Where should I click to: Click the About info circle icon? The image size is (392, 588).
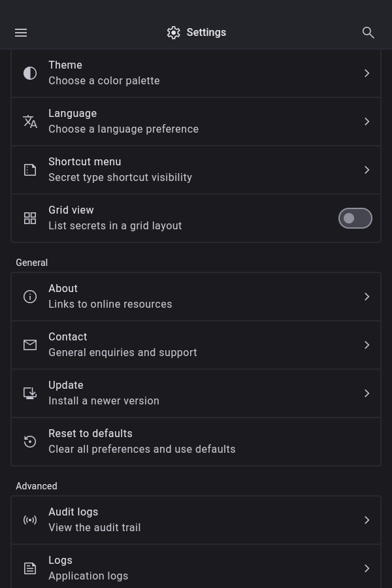(30, 297)
